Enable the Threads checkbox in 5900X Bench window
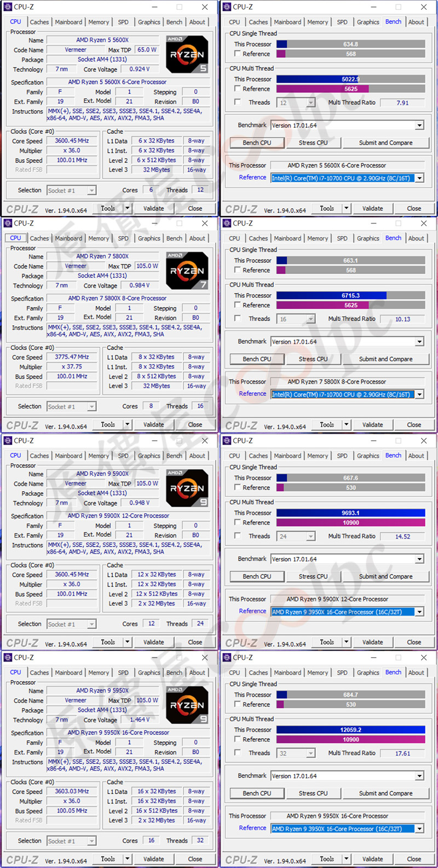 click(x=238, y=536)
